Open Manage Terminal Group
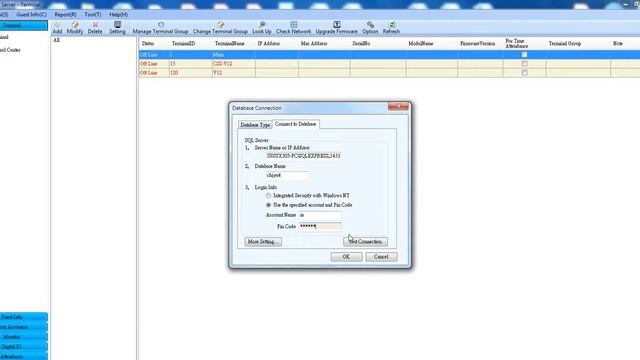640x360 pixels. (x=160, y=28)
